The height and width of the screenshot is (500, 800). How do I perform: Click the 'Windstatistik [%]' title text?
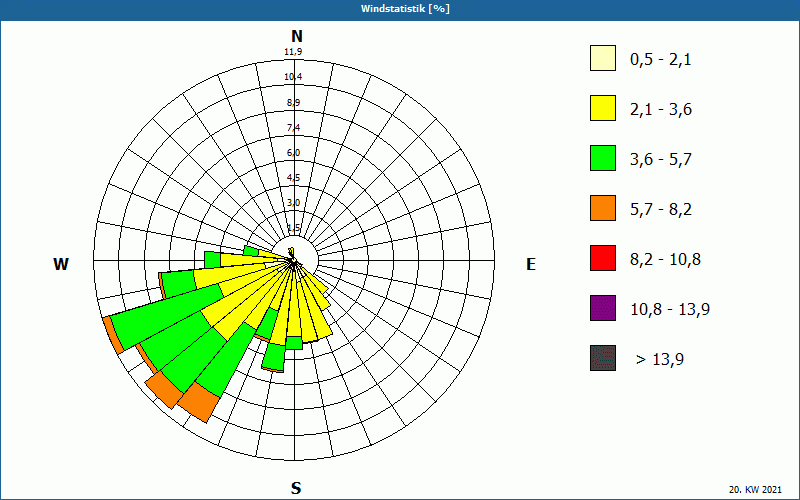click(x=406, y=9)
